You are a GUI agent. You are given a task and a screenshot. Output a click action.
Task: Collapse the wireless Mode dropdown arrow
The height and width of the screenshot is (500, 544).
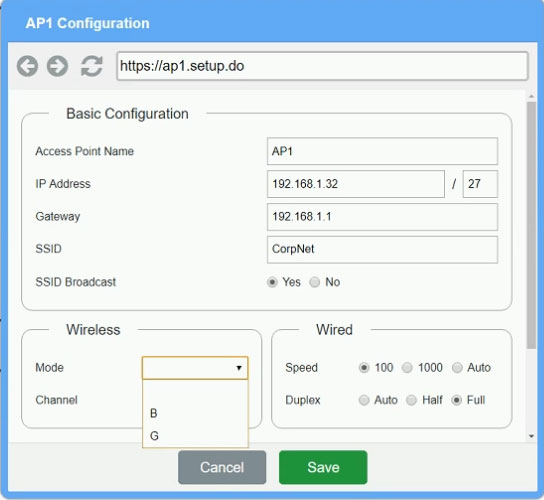[239, 368]
